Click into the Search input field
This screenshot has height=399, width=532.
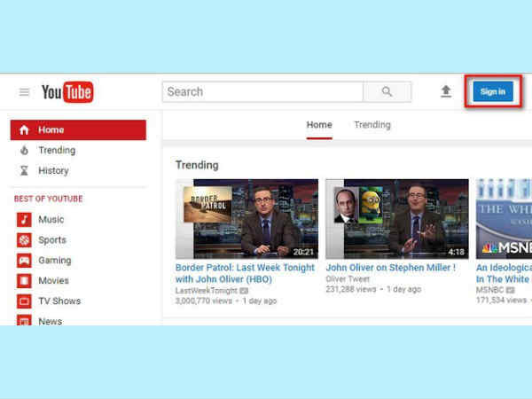click(x=263, y=91)
